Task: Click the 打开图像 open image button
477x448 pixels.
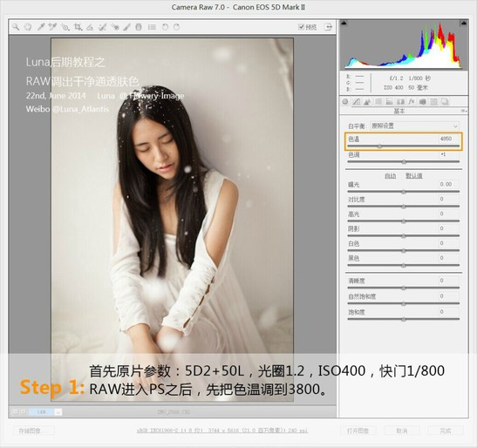Action: (x=358, y=431)
